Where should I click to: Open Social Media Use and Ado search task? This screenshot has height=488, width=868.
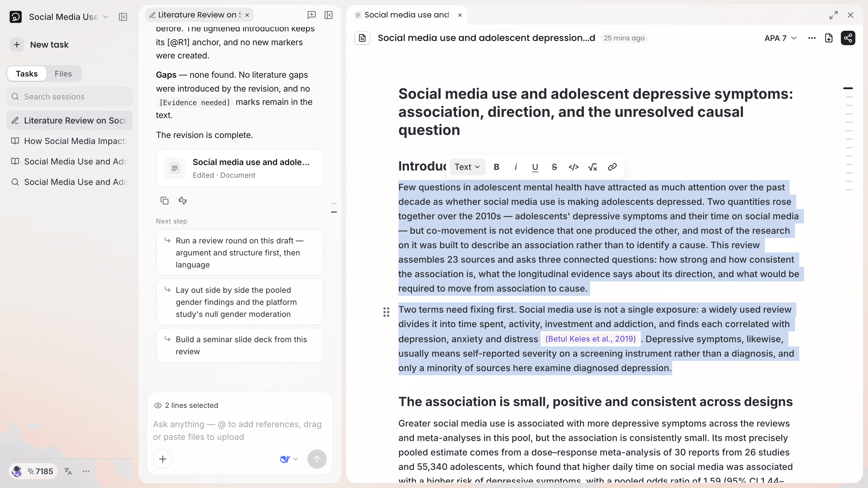69,182
